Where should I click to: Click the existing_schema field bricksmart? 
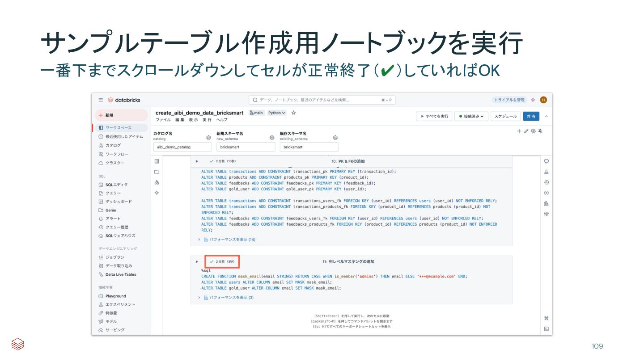click(x=309, y=147)
